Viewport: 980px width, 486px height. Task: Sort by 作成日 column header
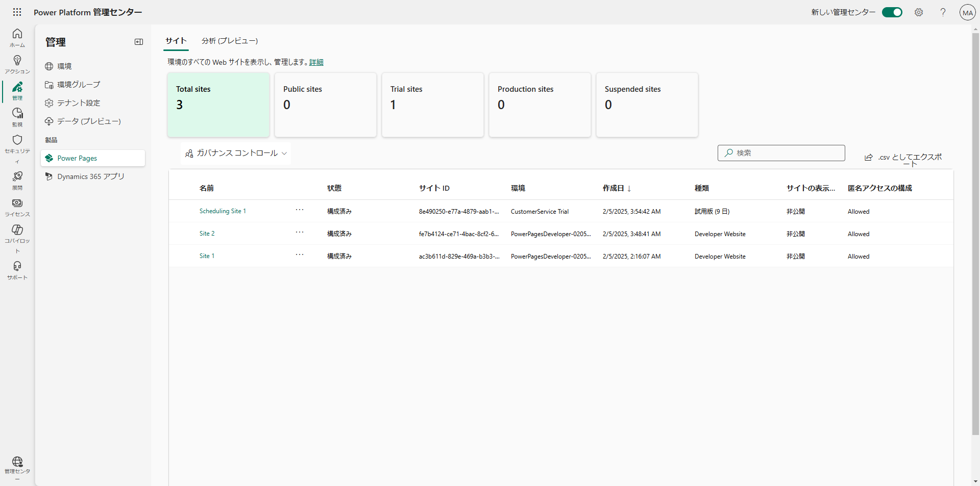tap(617, 188)
